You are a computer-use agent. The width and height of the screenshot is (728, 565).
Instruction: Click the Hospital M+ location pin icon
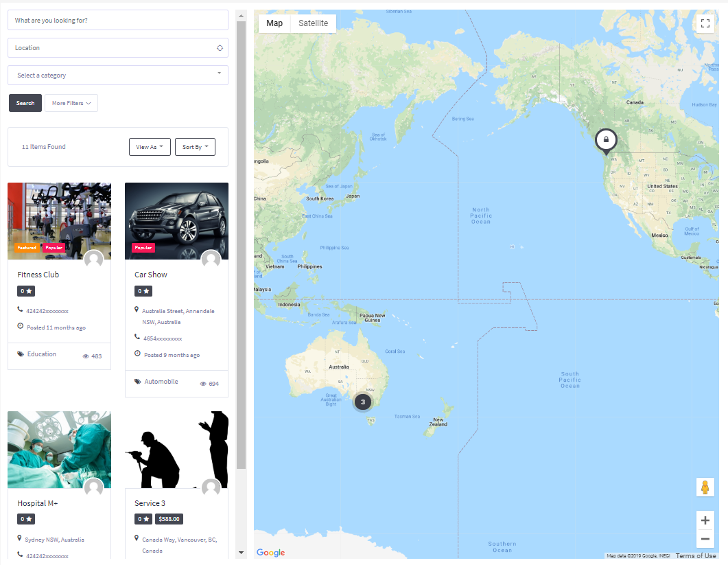click(x=19, y=538)
